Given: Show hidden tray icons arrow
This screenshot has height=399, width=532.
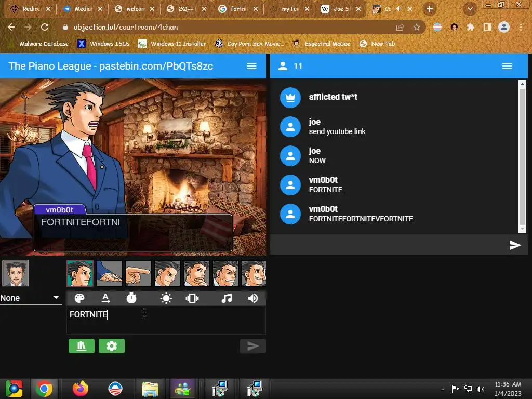Looking at the screenshot, I should pos(443,389).
